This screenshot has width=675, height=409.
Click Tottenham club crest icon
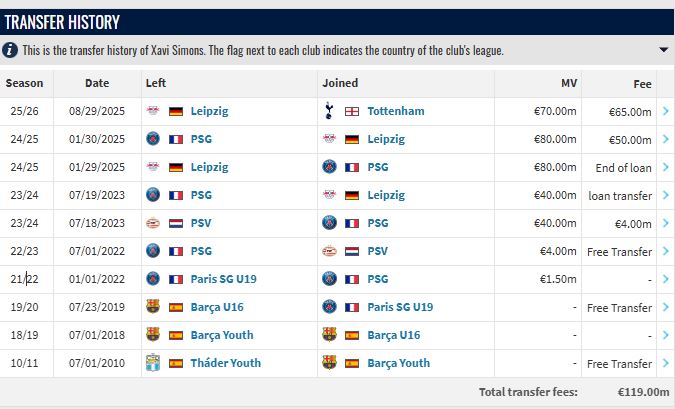click(329, 111)
